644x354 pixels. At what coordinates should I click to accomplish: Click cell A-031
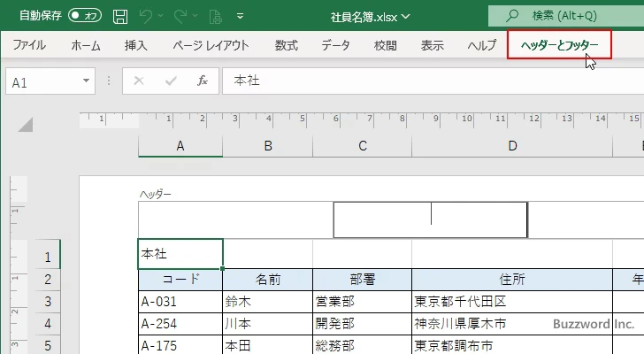click(180, 302)
